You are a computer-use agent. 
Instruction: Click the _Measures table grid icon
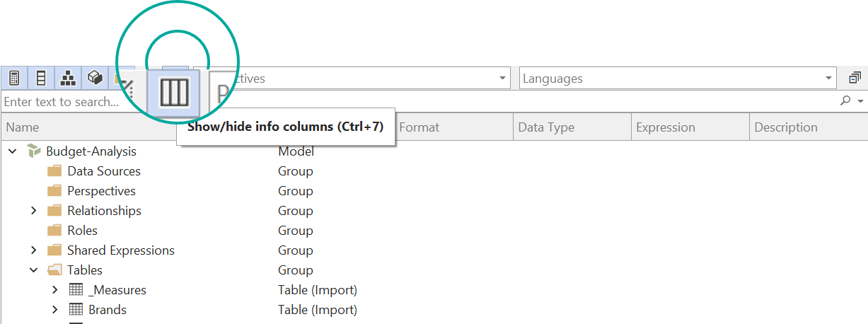click(76, 290)
